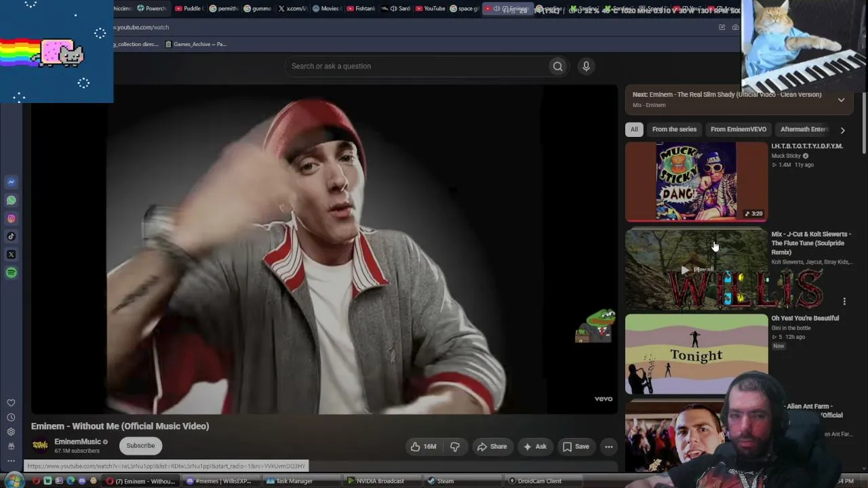The width and height of the screenshot is (868, 488).
Task: Click the Eminem browser taskbar button
Action: (141, 481)
